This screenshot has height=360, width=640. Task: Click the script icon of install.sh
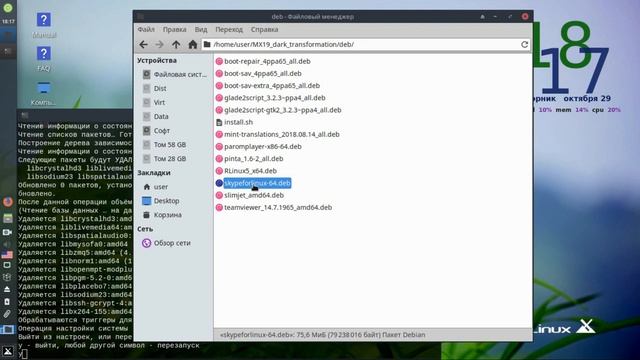219,122
